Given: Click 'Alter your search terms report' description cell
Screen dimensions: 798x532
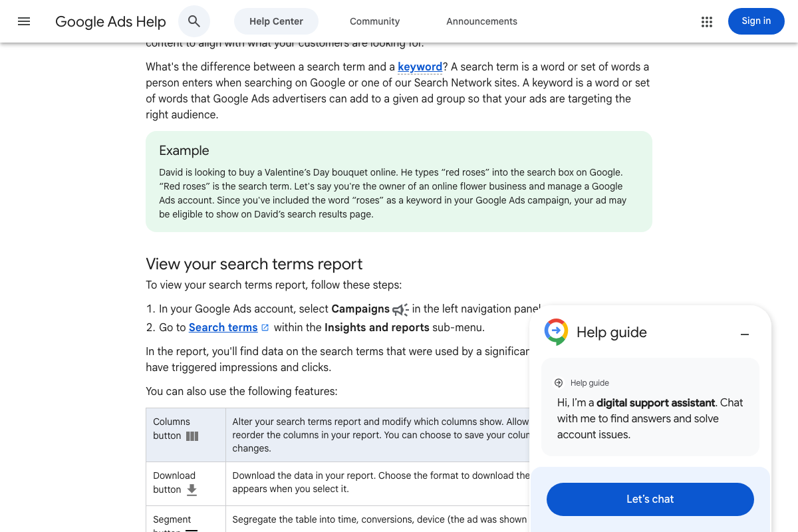Looking at the screenshot, I should tap(378, 435).
